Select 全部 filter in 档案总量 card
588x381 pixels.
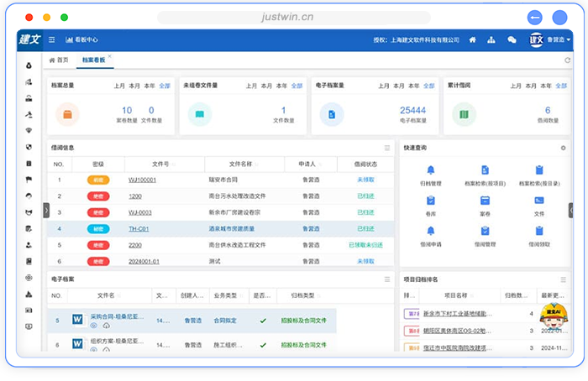165,86
